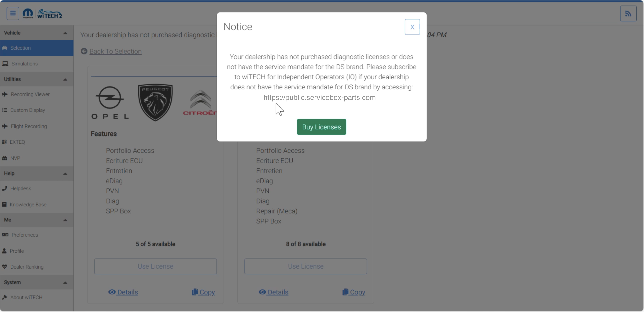Screen dimensions: 644x312
Task: Open the RSS feed icon button
Action: click(628, 14)
